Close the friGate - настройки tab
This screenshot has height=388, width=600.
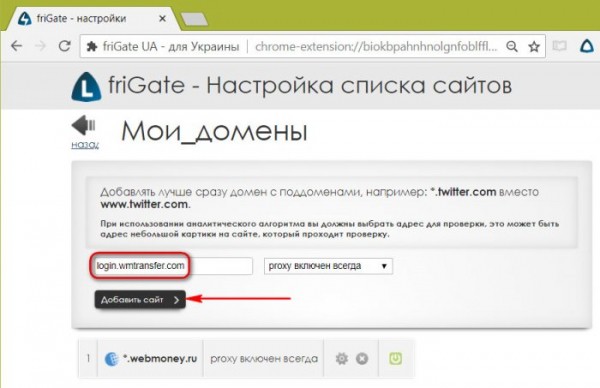pos(162,18)
